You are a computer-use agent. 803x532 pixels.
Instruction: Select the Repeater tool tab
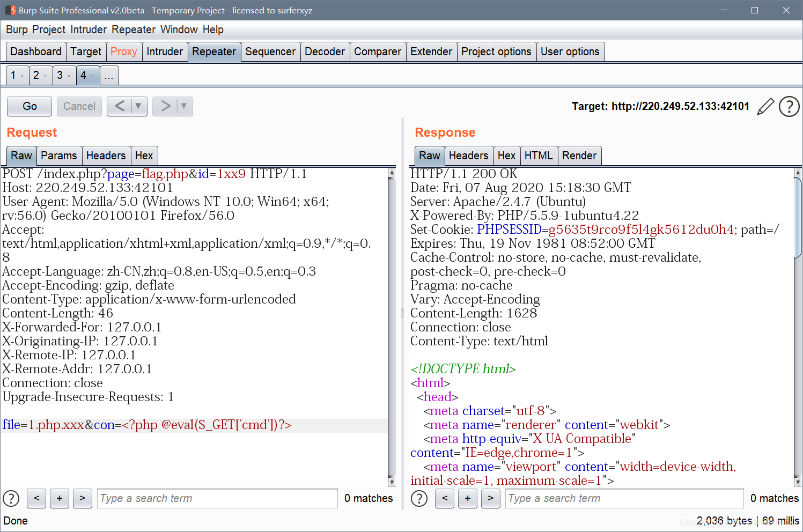tap(214, 51)
